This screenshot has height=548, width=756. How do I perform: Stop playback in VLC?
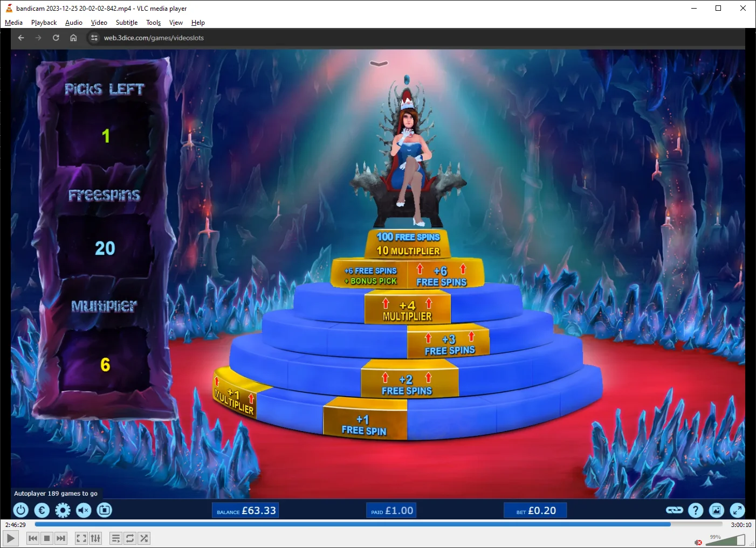[x=47, y=538]
